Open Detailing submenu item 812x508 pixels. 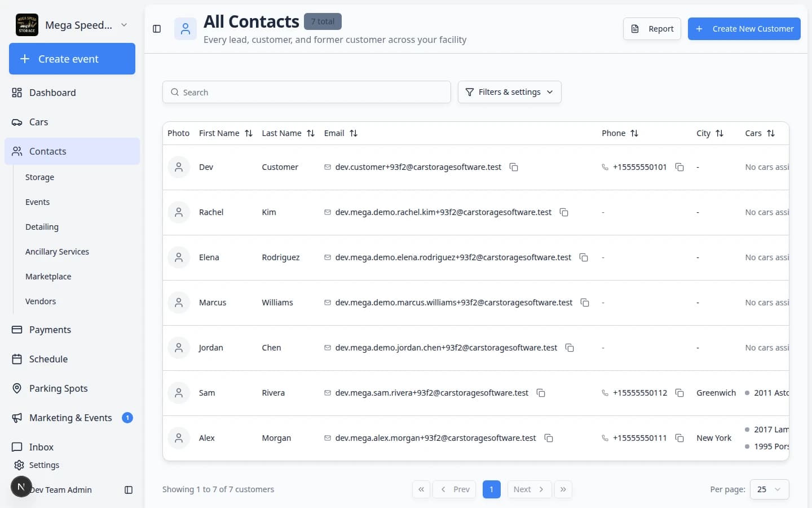tap(42, 227)
